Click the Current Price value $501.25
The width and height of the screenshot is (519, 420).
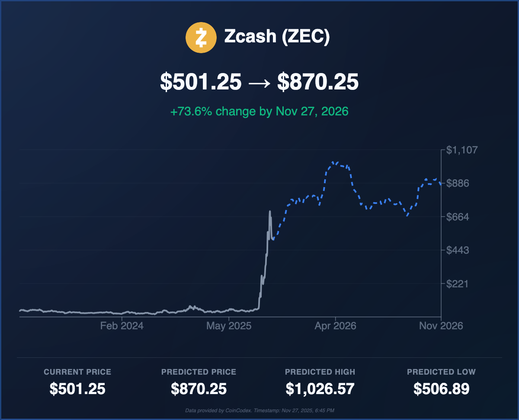click(77, 389)
